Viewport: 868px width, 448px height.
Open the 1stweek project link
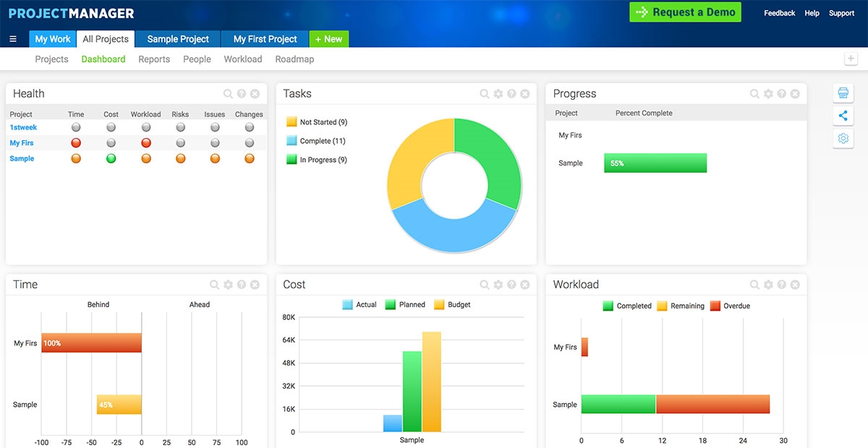click(x=23, y=127)
